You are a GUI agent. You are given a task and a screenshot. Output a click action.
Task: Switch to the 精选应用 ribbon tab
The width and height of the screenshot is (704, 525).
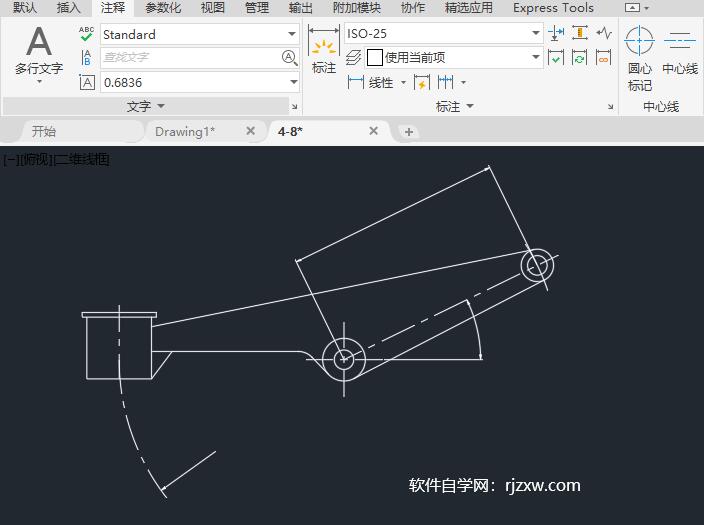click(468, 8)
